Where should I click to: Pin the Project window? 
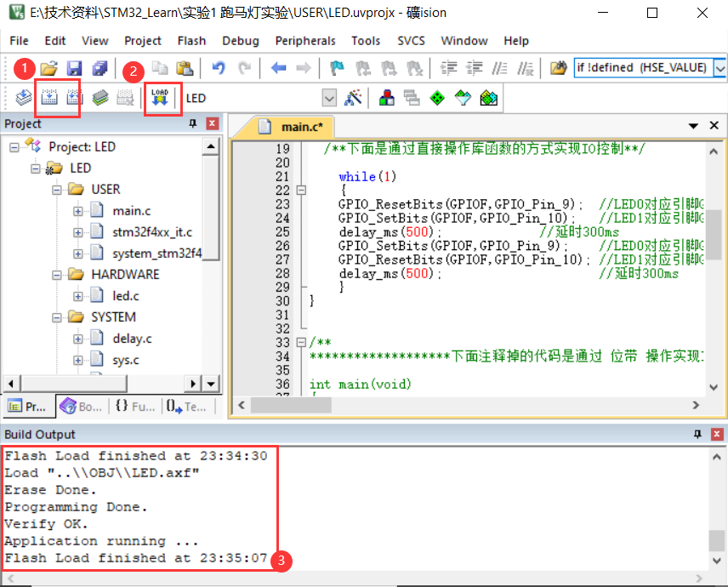(x=193, y=124)
